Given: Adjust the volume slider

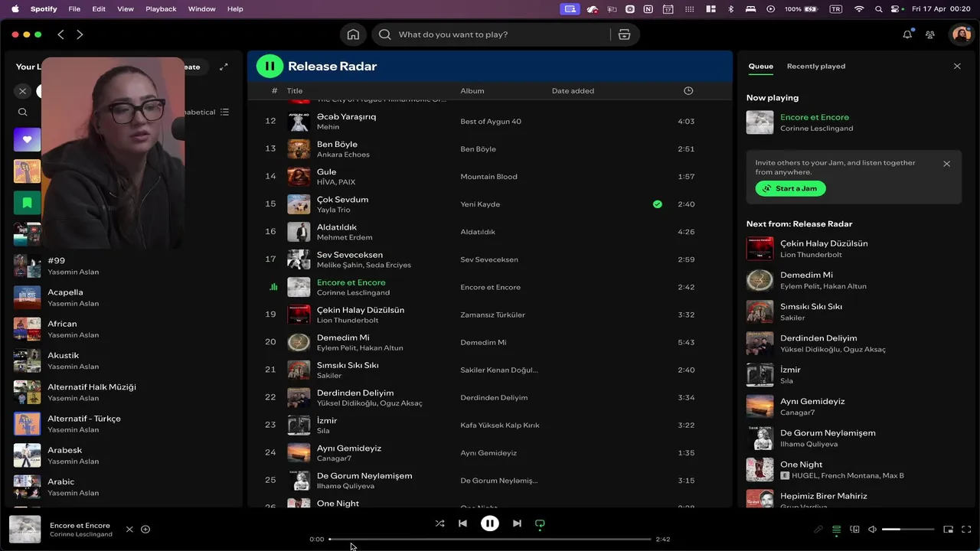Looking at the screenshot, I should click(x=908, y=530).
